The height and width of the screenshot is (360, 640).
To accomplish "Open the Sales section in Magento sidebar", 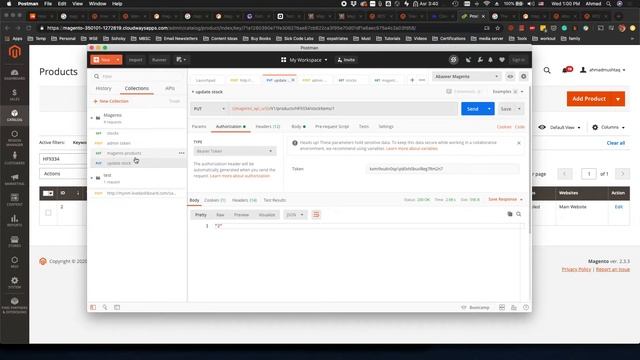I will tap(14, 95).
